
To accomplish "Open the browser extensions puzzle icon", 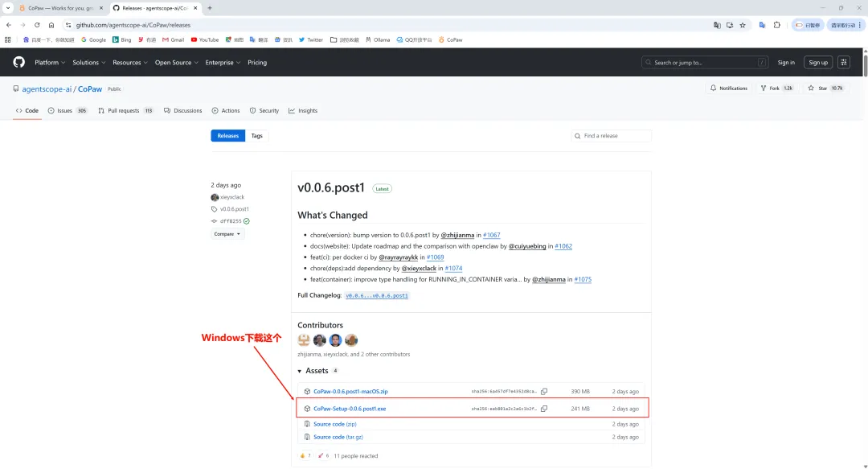I will click(776, 25).
